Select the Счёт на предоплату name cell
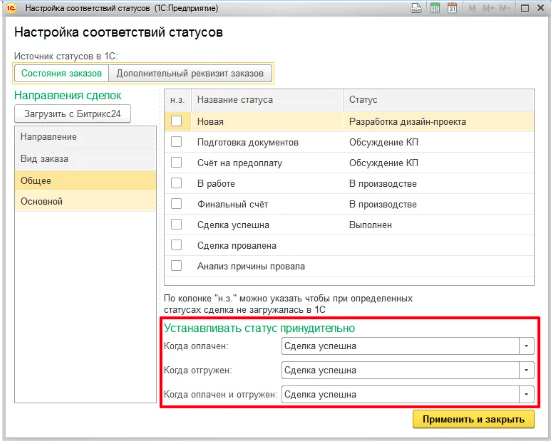 tap(267, 163)
